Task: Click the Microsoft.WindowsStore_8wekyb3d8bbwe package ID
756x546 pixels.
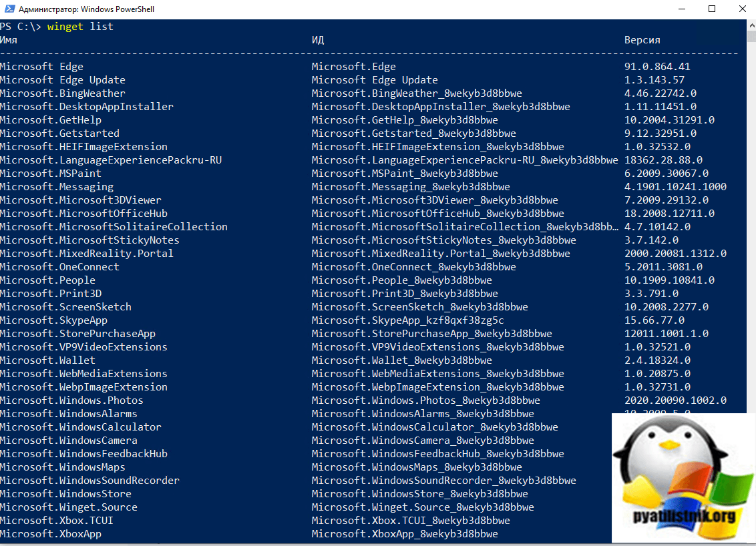Action: click(x=419, y=494)
